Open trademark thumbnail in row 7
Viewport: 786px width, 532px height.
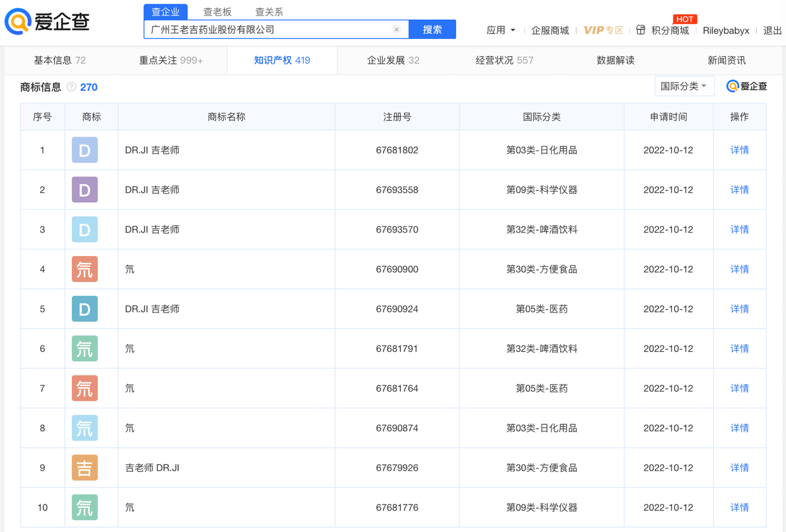pyautogui.click(x=85, y=388)
